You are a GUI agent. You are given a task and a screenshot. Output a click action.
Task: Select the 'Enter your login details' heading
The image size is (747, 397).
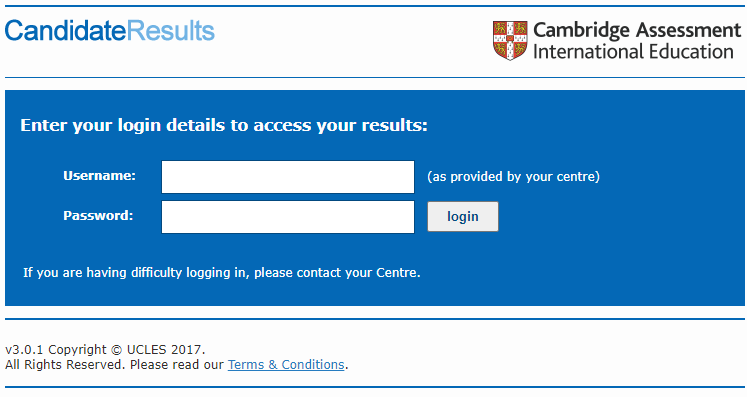tap(224, 125)
